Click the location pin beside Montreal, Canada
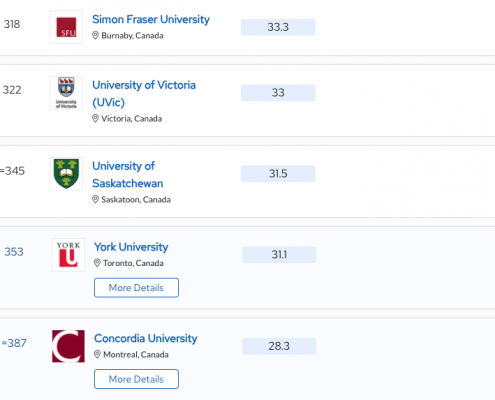 click(x=97, y=354)
